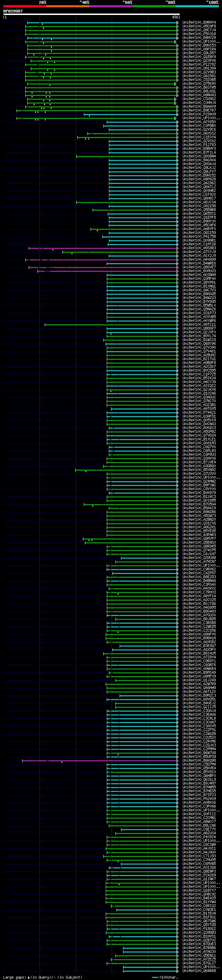Screen dimensions: 222x980
Task: Click the UniRef100_A9TC11 label
Action: (199, 324)
